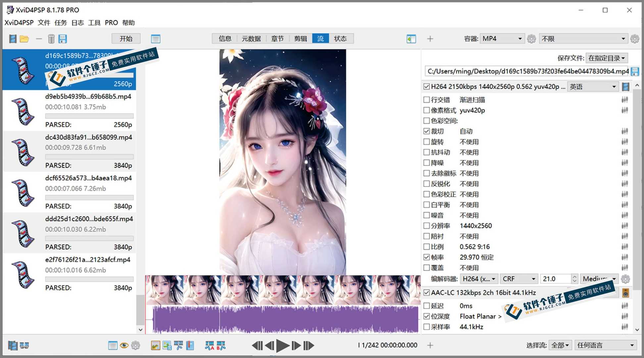Uncheck the 帧率 frame rate checkbox

point(427,257)
